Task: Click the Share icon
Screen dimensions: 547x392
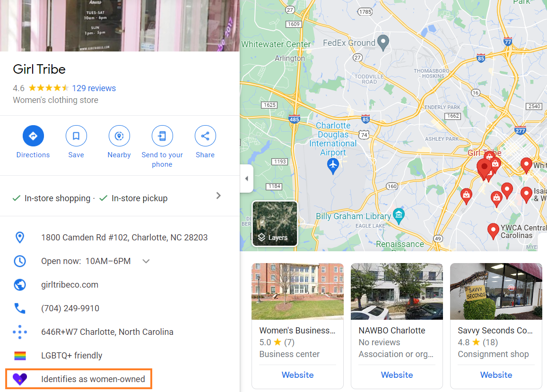Action: tap(205, 136)
